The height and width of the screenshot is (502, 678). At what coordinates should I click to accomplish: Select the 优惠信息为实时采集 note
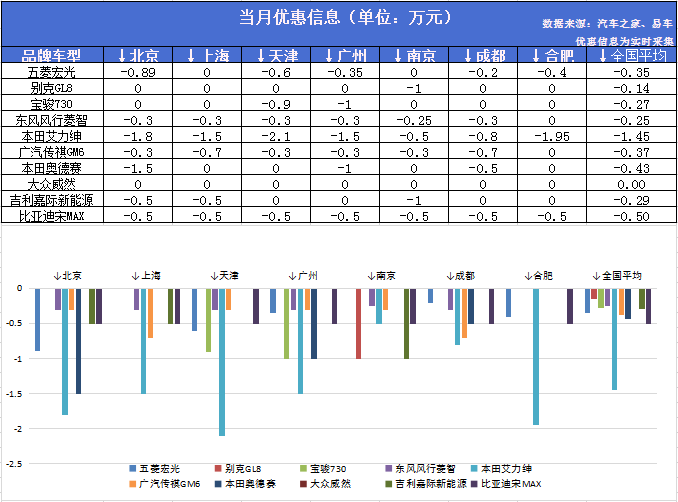pos(624,42)
